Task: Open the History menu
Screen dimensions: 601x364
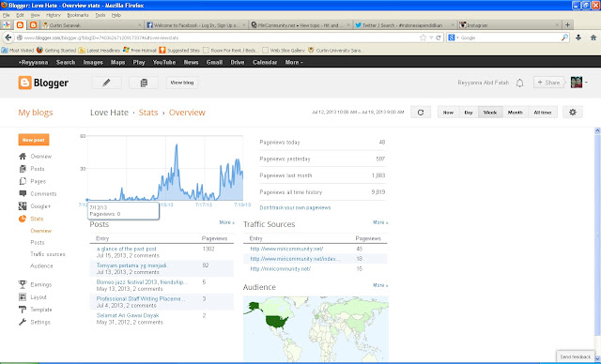Action: [x=54, y=15]
